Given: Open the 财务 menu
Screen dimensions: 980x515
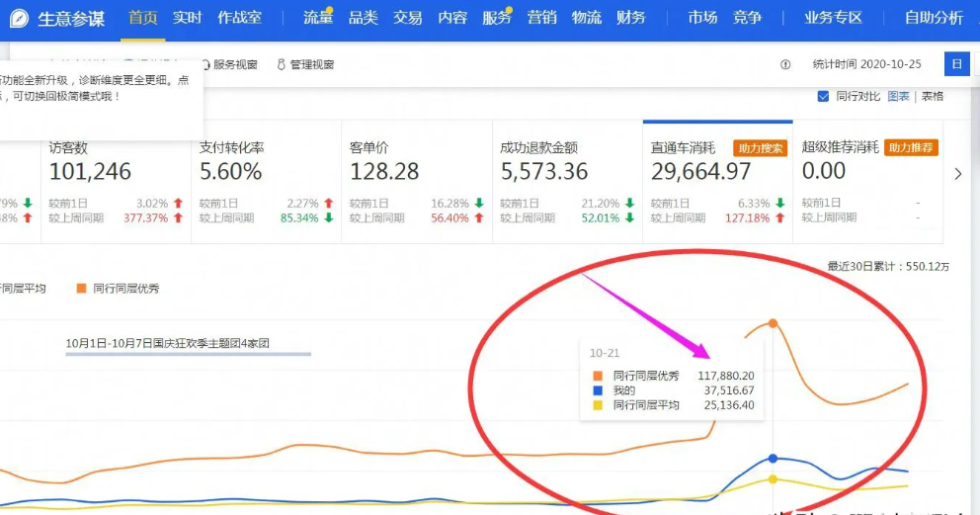Looking at the screenshot, I should [x=630, y=18].
